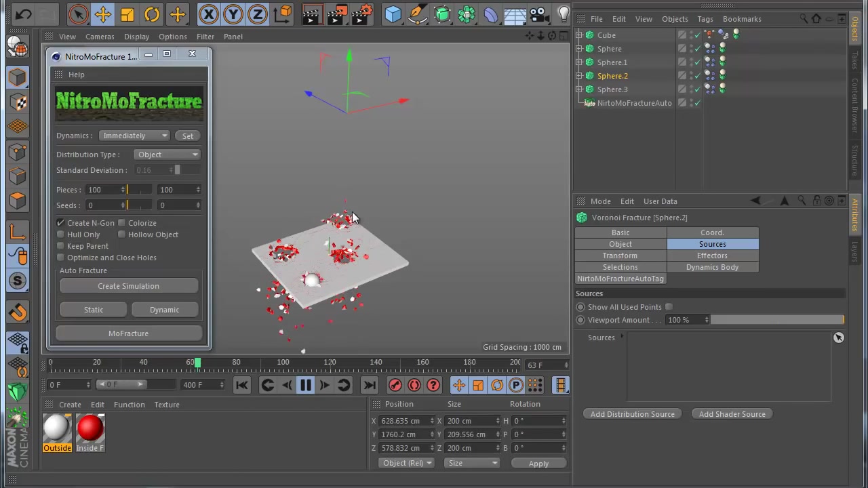This screenshot has height=488, width=868.
Task: Click the Undo arrow icon
Action: pyautogui.click(x=23, y=14)
